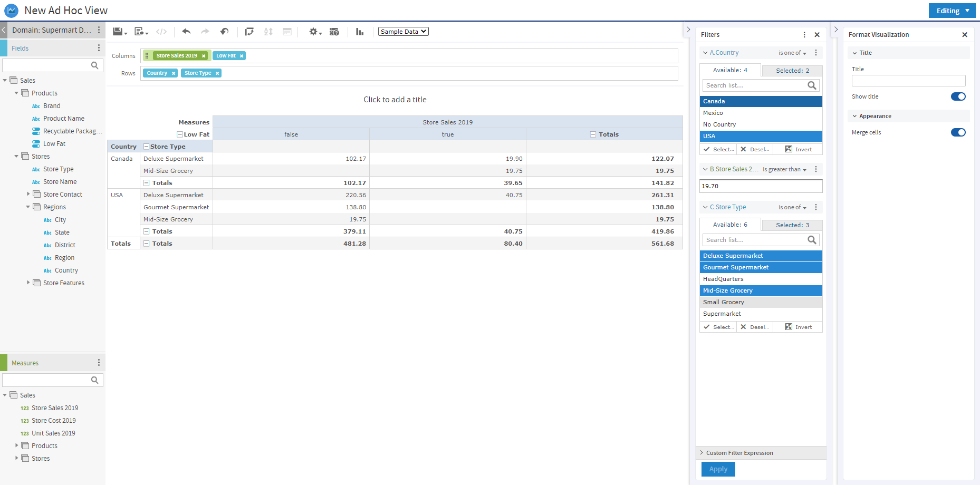Viewport: 980px width, 485px height.
Task: Open the Sample Data dropdown
Action: click(x=403, y=32)
